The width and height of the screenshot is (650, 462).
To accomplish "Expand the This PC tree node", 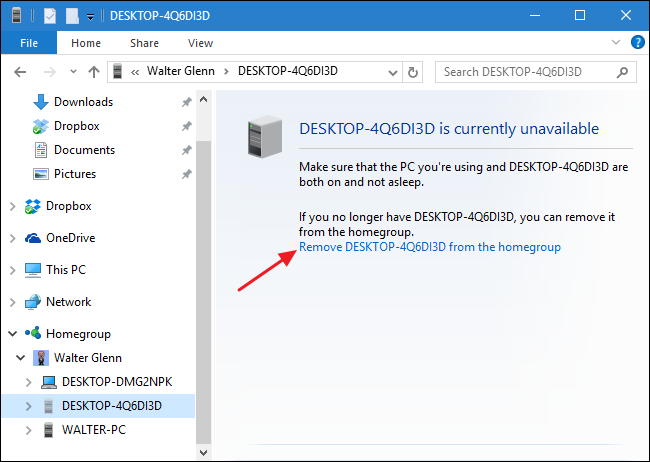I will pos(12,270).
